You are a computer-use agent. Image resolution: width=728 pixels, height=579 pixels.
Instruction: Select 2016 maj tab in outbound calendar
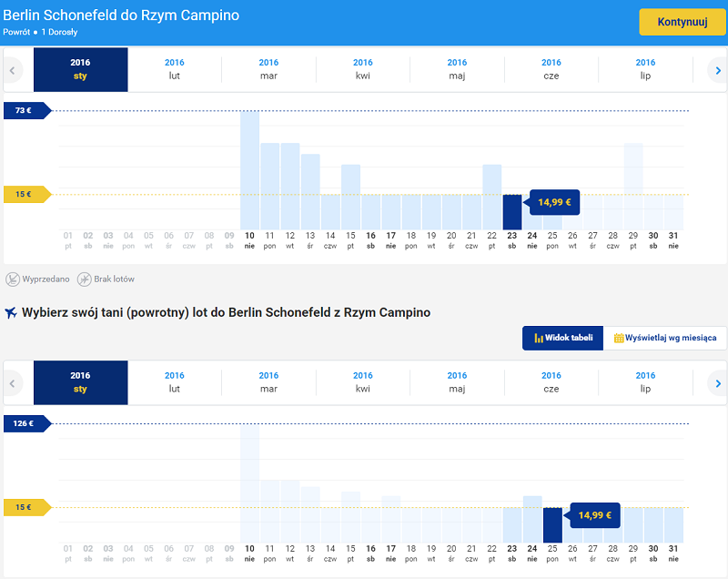[x=458, y=69]
